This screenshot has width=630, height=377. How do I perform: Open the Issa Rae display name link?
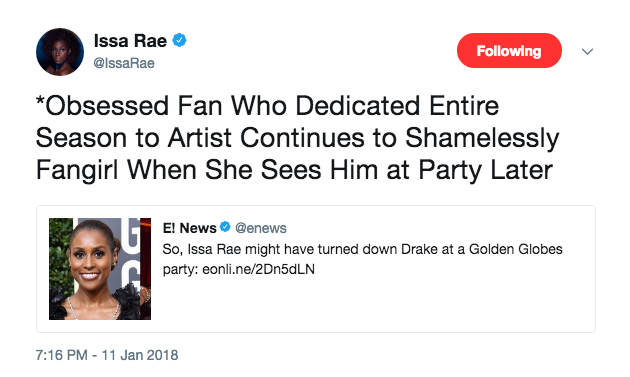click(x=130, y=41)
